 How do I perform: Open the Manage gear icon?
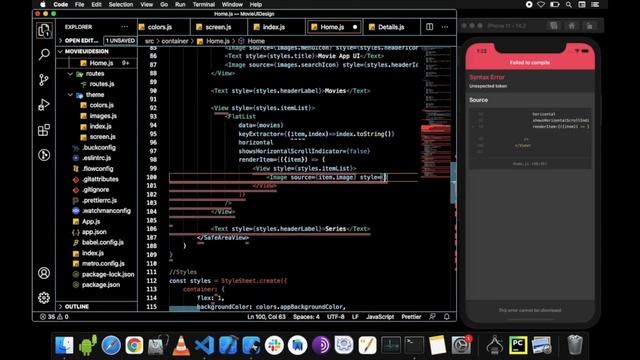[x=44, y=298]
